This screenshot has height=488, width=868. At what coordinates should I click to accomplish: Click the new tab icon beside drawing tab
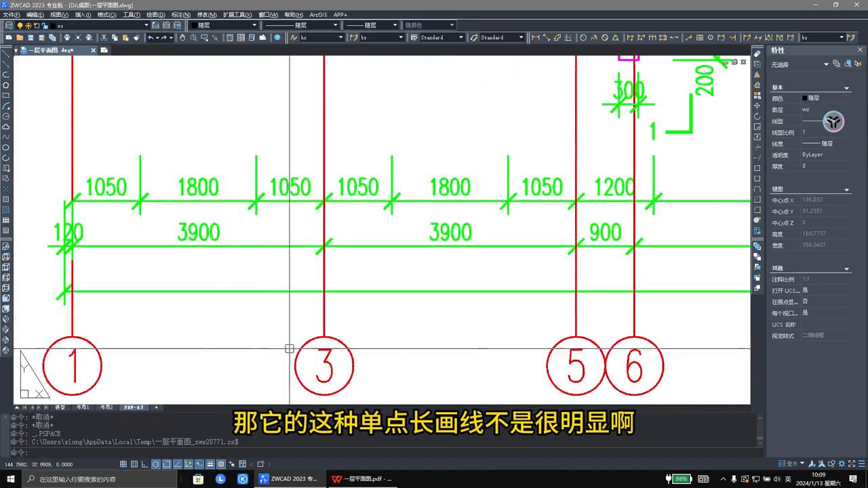point(104,50)
